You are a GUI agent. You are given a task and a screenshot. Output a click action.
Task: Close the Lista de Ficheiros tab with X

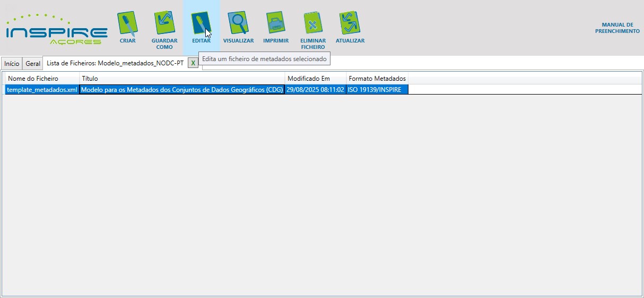click(193, 63)
